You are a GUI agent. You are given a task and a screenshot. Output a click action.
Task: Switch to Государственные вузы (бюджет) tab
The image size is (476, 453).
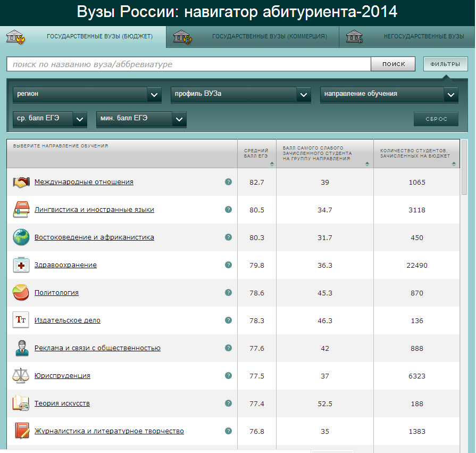point(83,37)
